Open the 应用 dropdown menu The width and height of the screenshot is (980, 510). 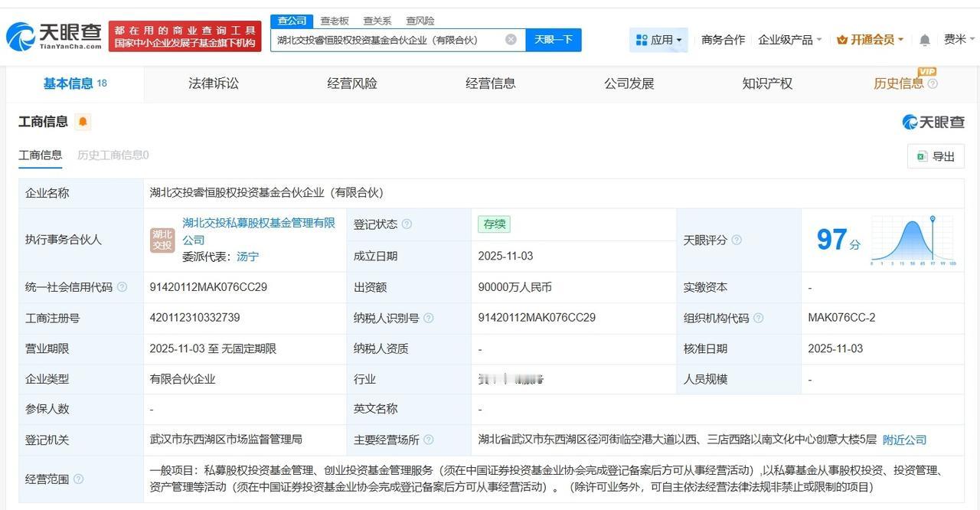[x=658, y=40]
